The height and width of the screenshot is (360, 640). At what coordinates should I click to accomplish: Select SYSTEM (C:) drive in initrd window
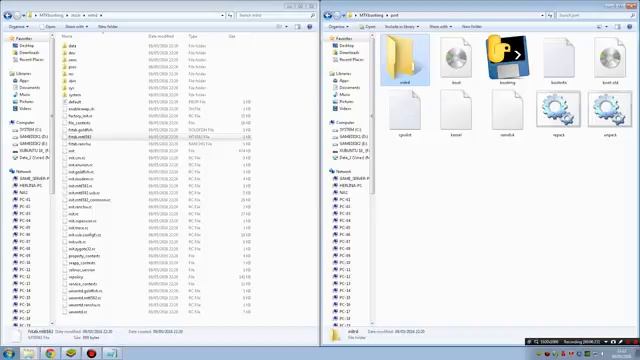(x=30, y=130)
